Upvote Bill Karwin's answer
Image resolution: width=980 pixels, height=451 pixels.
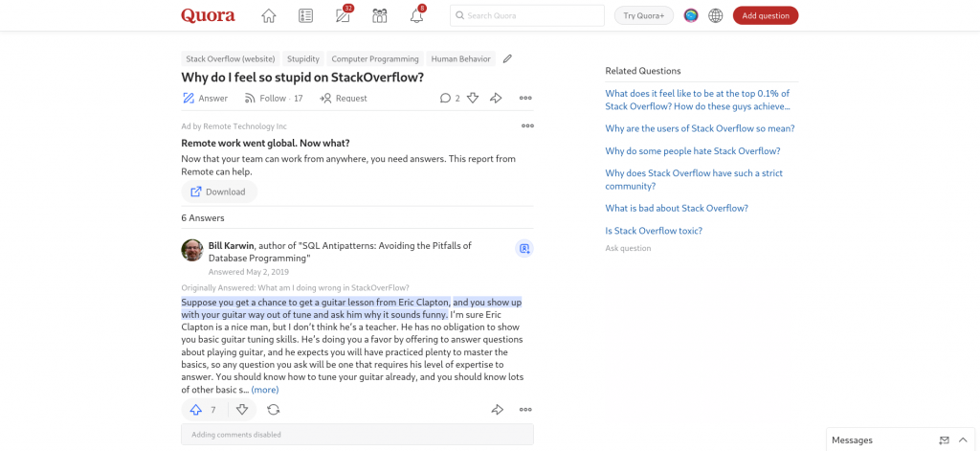click(196, 410)
